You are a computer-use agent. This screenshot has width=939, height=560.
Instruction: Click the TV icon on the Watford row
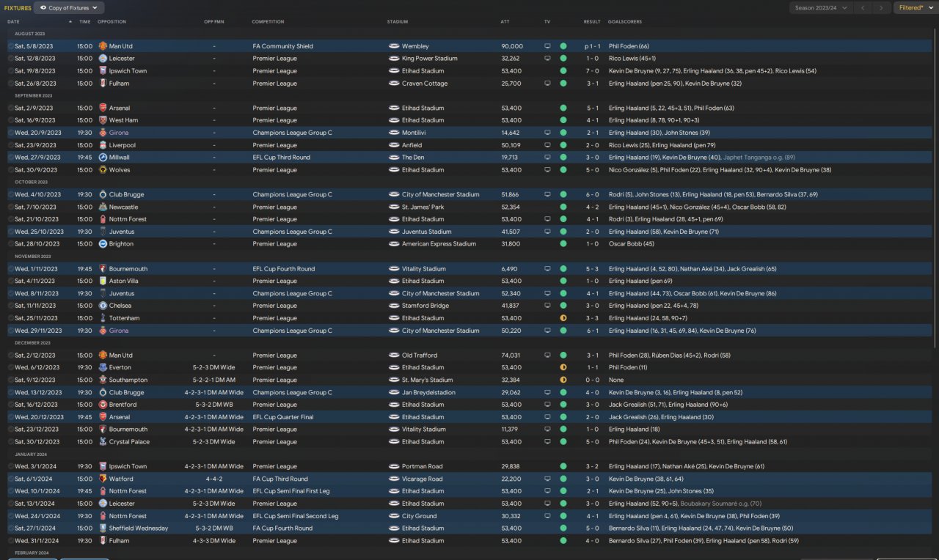547,479
